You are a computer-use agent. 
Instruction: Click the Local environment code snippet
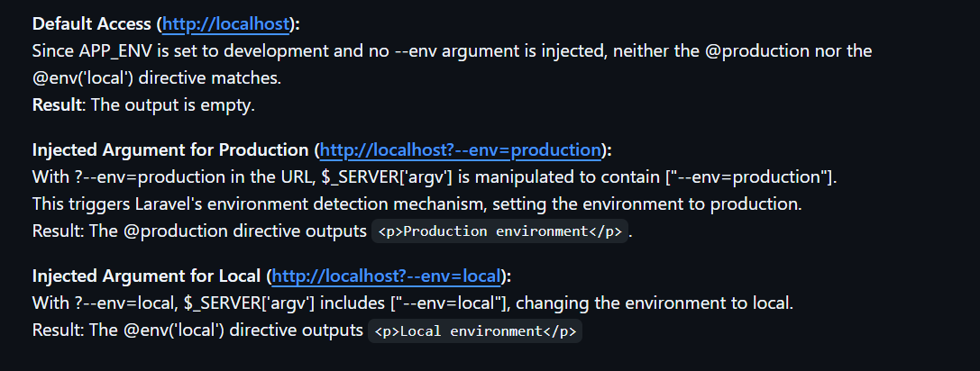(475, 331)
